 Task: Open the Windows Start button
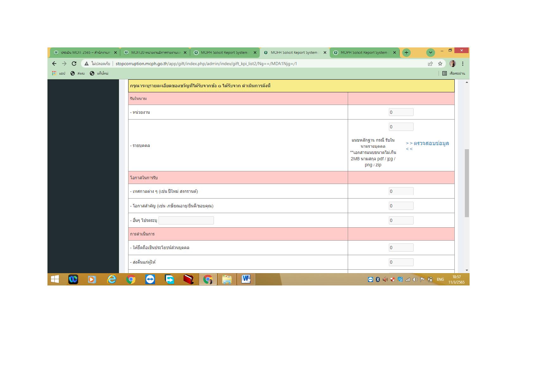(x=55, y=279)
